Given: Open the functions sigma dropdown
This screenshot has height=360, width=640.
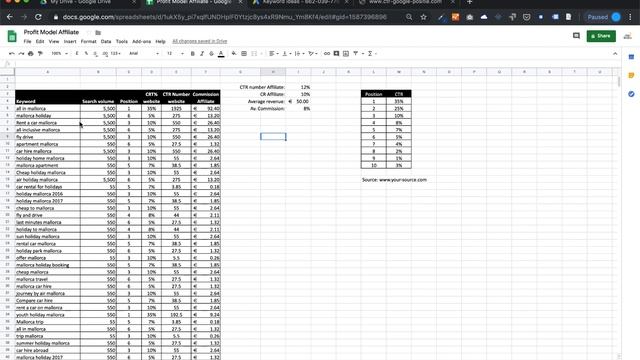Looking at the screenshot, I should point(372,53).
